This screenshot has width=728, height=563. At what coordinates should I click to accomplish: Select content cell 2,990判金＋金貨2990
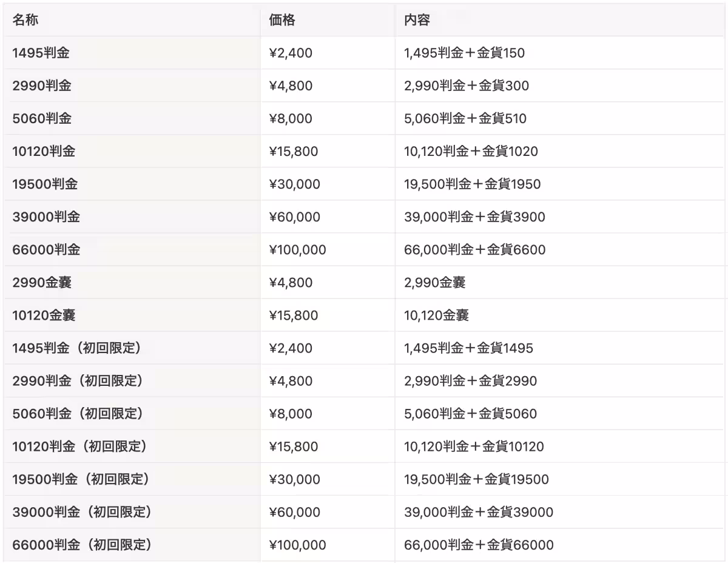(x=470, y=381)
